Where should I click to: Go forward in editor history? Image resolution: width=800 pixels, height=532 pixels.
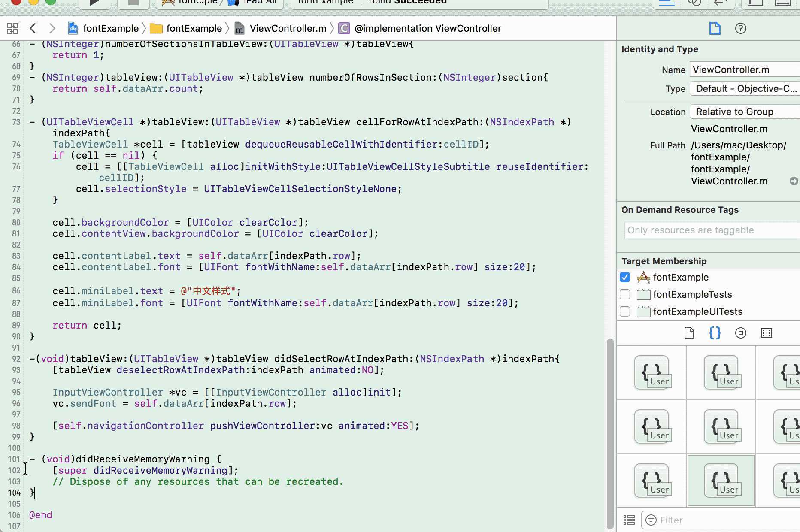[x=52, y=28]
